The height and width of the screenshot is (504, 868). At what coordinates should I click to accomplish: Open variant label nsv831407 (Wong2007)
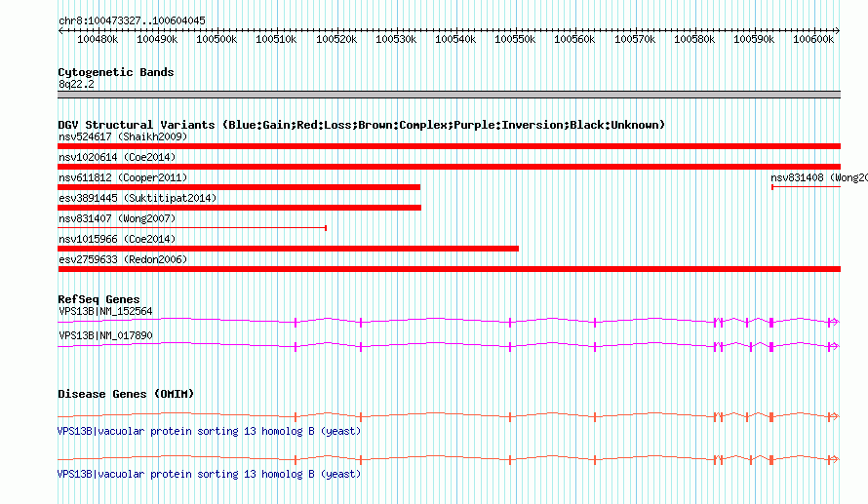(117, 218)
